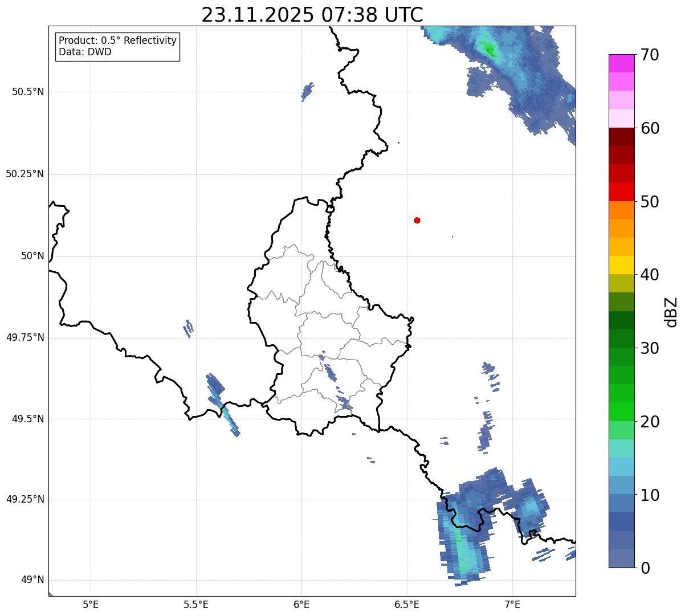This screenshot has width=685, height=616.
Task: Click the 49.25°N latitude label
Action: point(25,500)
